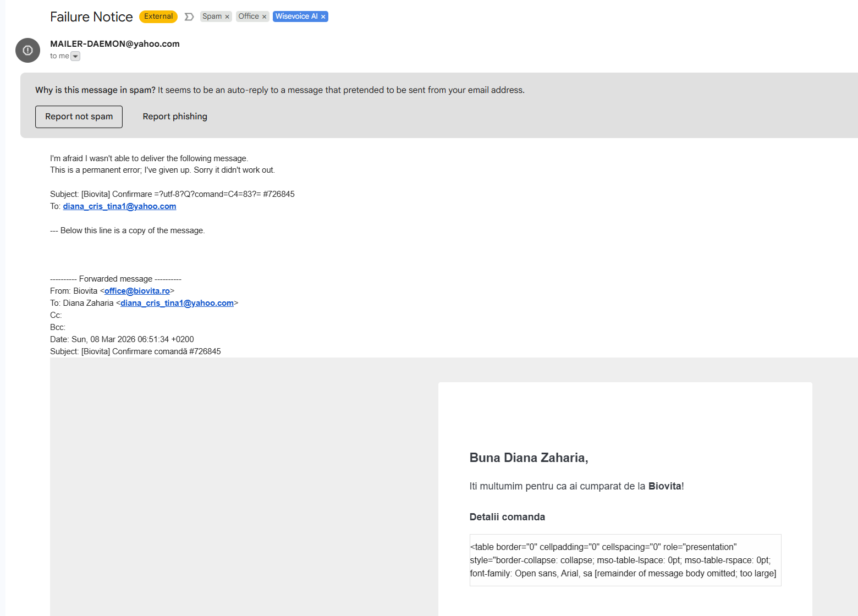Click the importance marker arrow icon
Viewport: 858px width, 616px height.
(189, 16)
